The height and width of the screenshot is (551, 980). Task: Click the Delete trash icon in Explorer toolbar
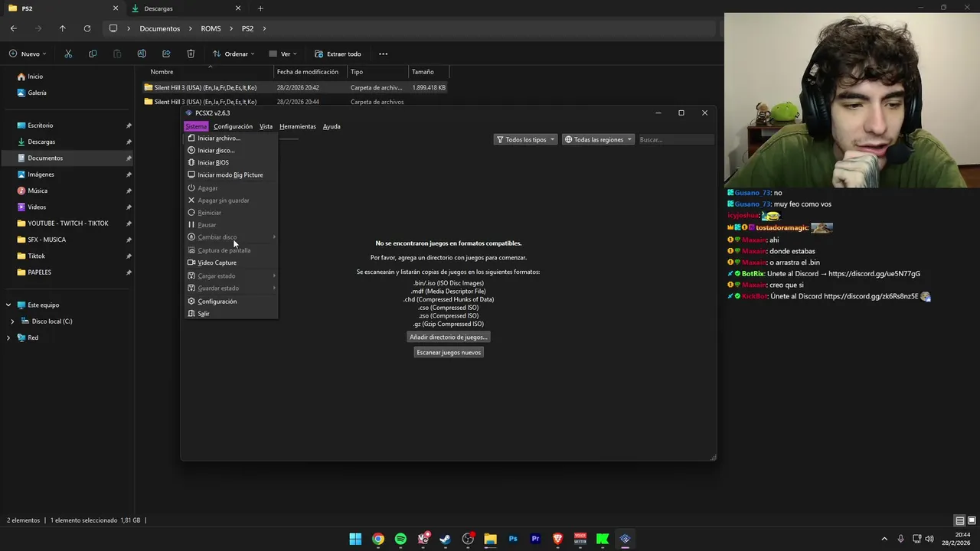(191, 54)
